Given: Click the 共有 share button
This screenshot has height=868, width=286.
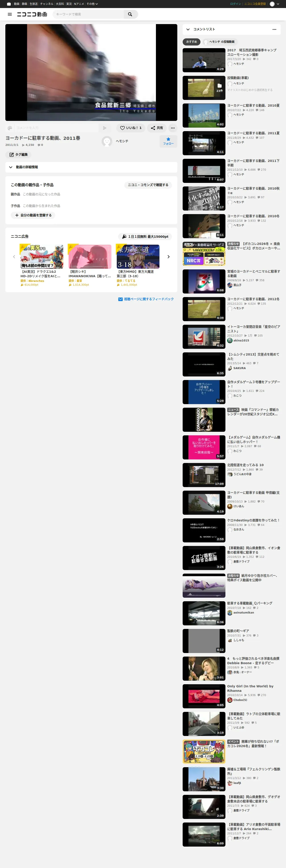Looking at the screenshot, I should (x=157, y=128).
